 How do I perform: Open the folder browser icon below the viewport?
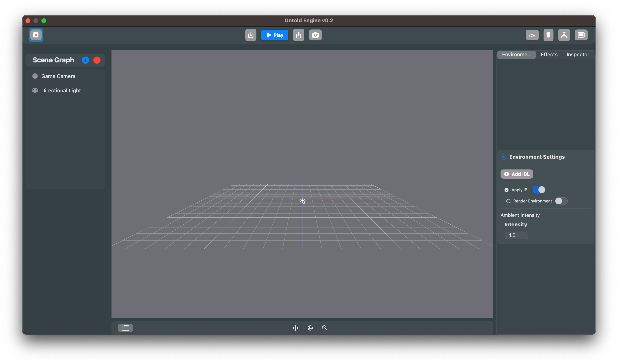(125, 328)
